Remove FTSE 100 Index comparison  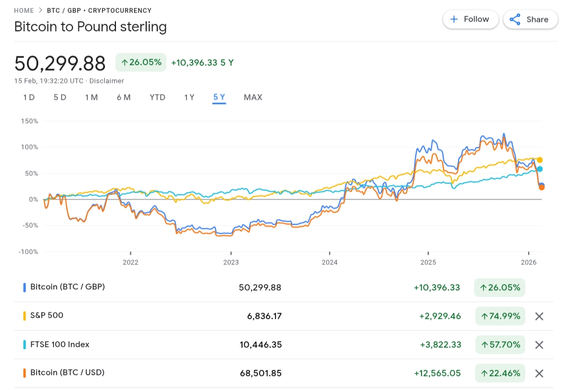(539, 345)
